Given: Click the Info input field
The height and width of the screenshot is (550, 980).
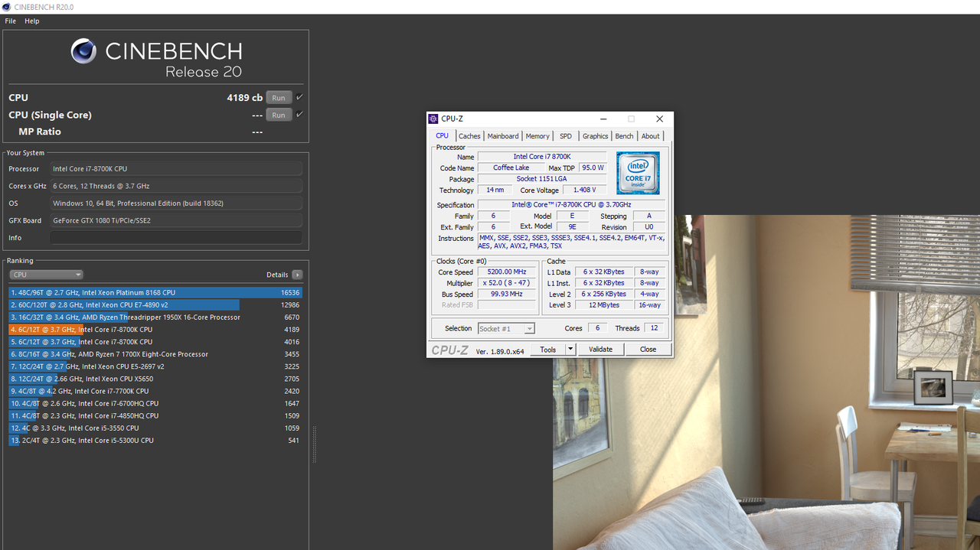Looking at the screenshot, I should coord(176,238).
